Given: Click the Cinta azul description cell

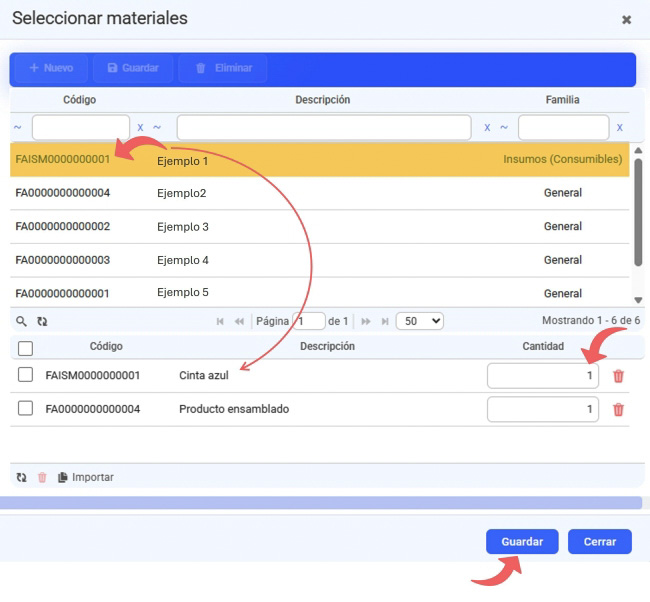Looking at the screenshot, I should coord(204,376).
